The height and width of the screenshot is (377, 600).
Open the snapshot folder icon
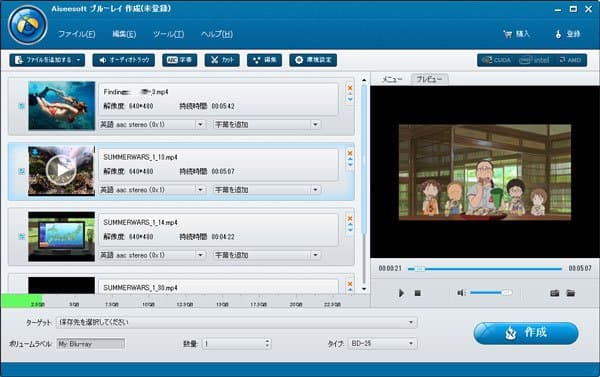pyautogui.click(x=571, y=293)
